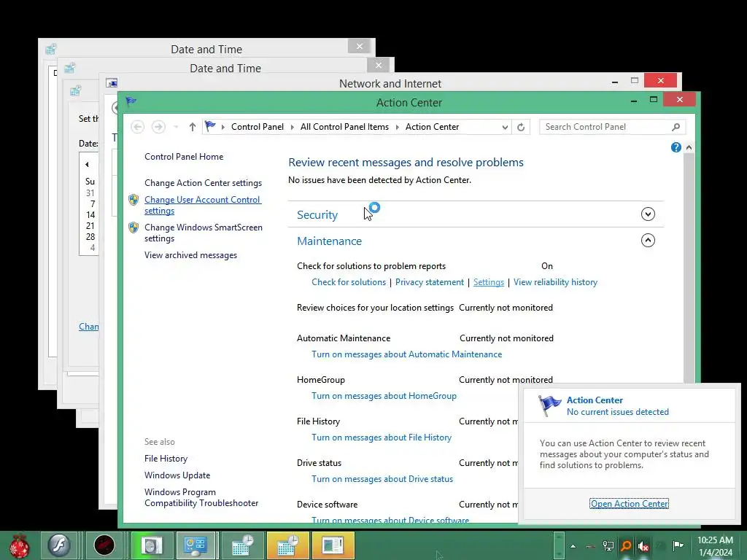Open Change Action Center settings
This screenshot has height=560, width=747.
(x=203, y=183)
